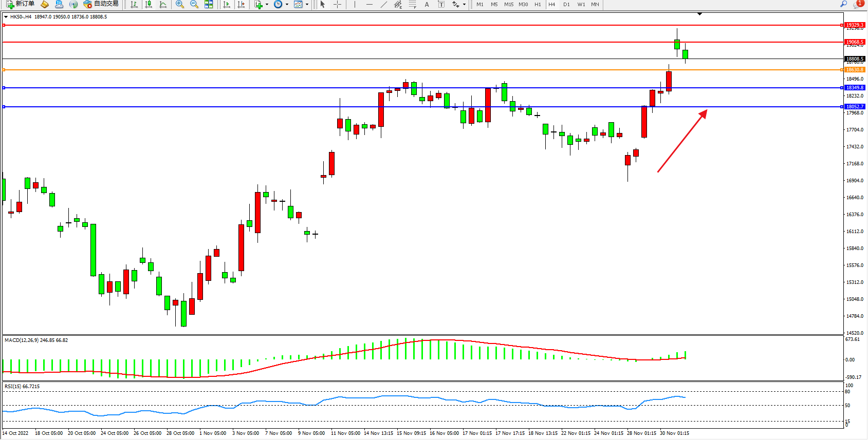Switch chart to line chart mode
The image size is (868, 440).
[x=163, y=4]
